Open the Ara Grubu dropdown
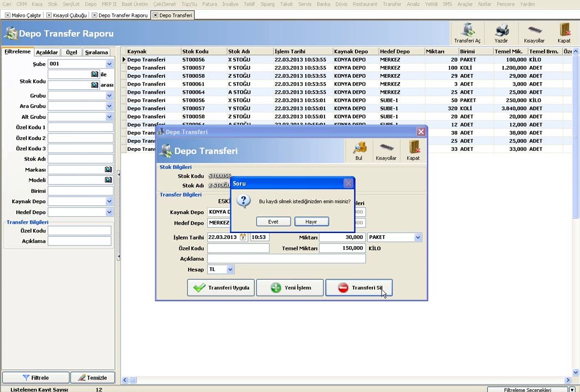580x392 pixels. click(x=109, y=106)
